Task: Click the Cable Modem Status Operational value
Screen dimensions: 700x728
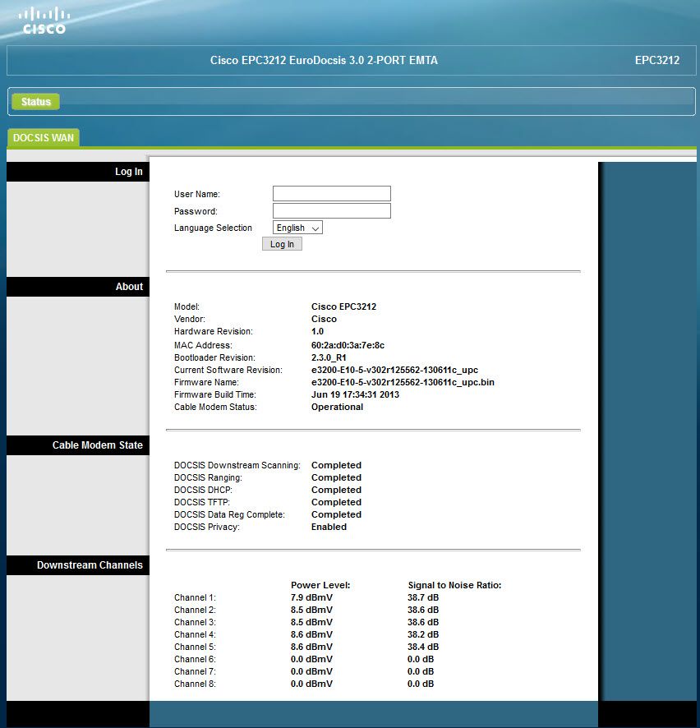Action: (337, 407)
